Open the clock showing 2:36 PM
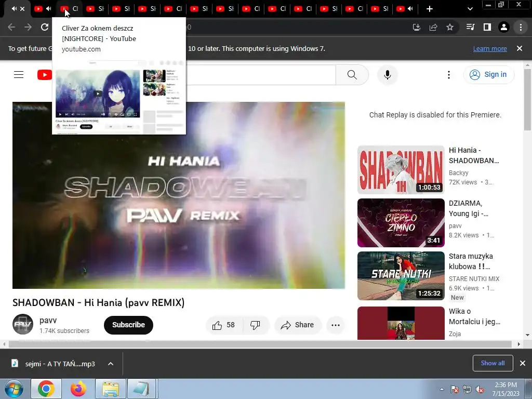Viewport: 532px width, 399px height. tap(506, 389)
